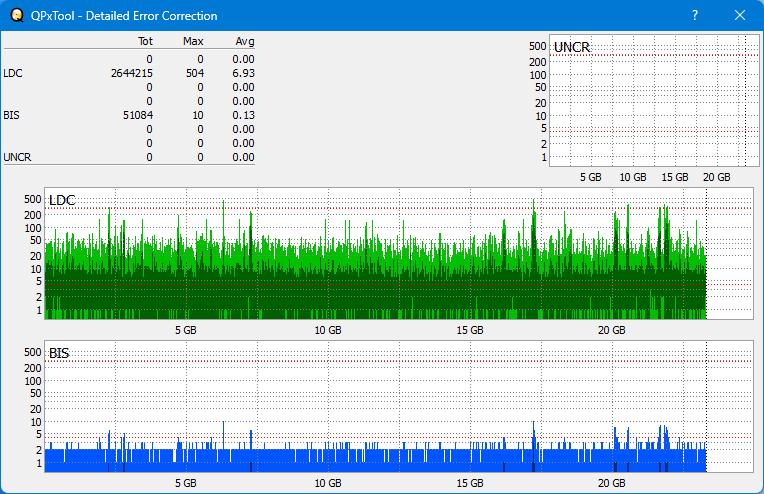Click the UNCR title inside the small graph
Image resolution: width=764 pixels, height=494 pixels.
(x=571, y=48)
